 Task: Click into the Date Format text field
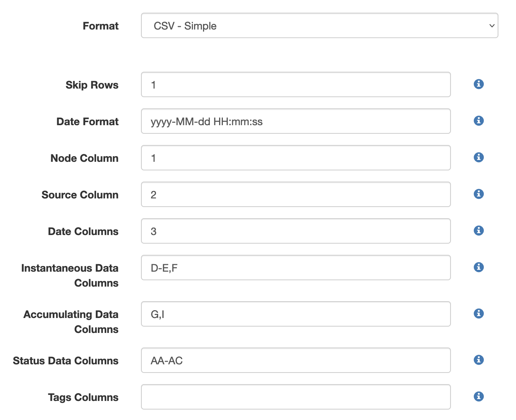296,121
